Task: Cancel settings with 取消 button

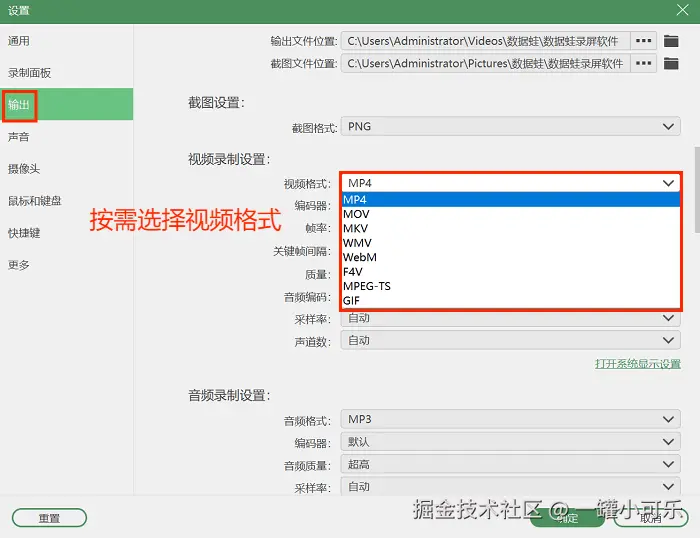Action: [650, 518]
